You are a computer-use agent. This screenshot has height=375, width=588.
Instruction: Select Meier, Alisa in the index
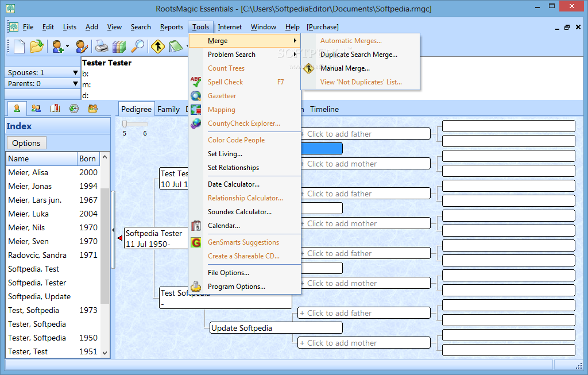pyautogui.click(x=53, y=172)
